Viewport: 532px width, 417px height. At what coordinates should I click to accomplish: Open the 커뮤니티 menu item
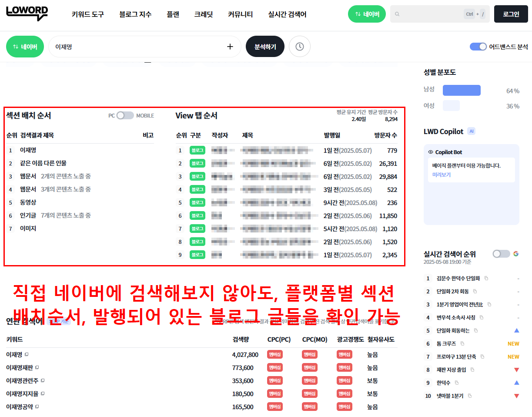[240, 14]
